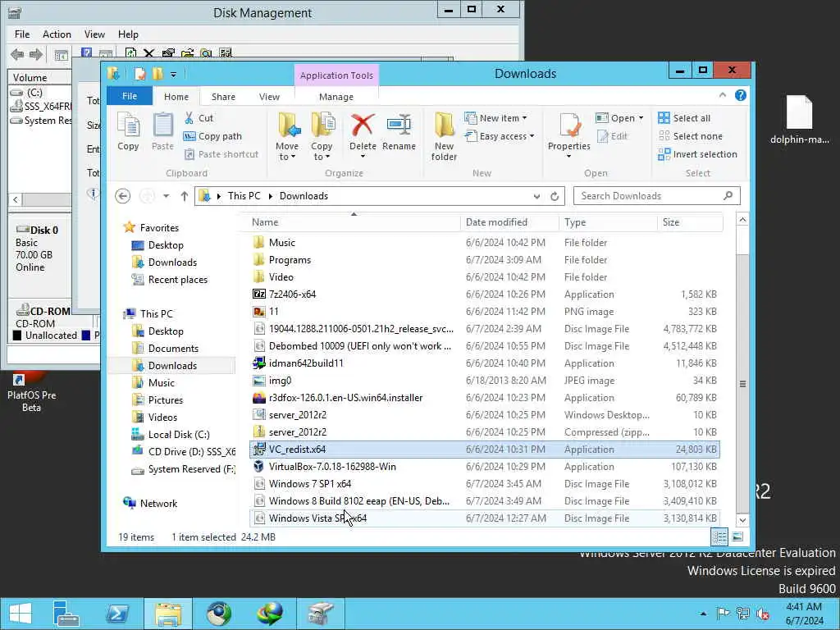Open Internet Download Manager taskbar icon

pyautogui.click(x=271, y=614)
